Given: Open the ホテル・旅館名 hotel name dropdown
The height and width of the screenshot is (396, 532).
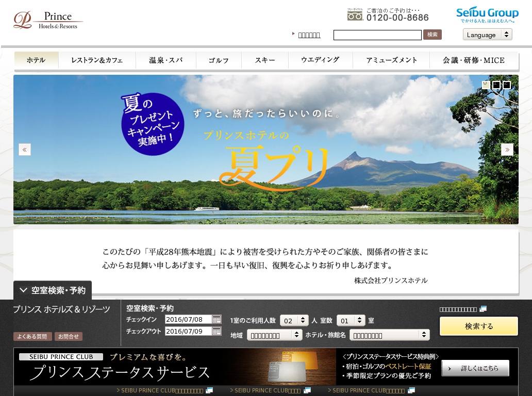Looking at the screenshot, I should [390, 335].
